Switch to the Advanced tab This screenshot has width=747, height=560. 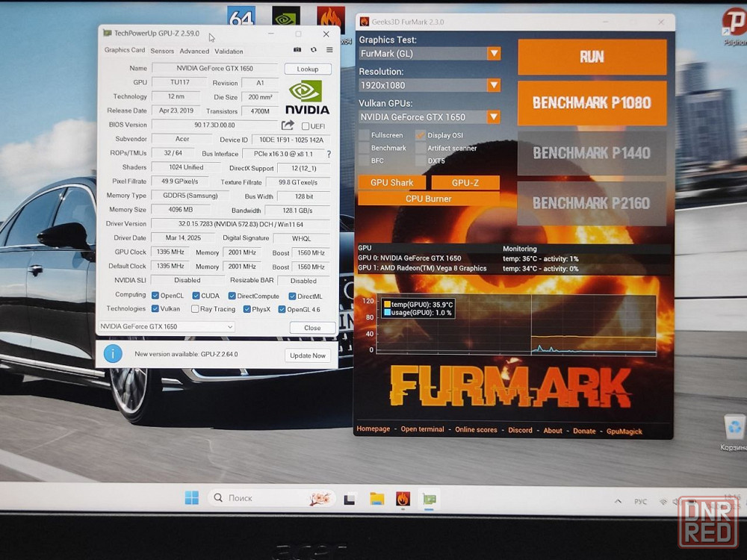pyautogui.click(x=194, y=51)
